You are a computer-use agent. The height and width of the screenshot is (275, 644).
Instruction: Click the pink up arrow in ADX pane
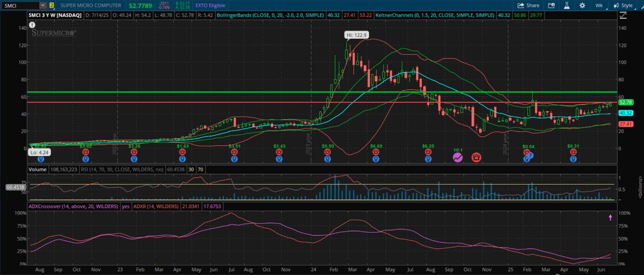click(610, 217)
